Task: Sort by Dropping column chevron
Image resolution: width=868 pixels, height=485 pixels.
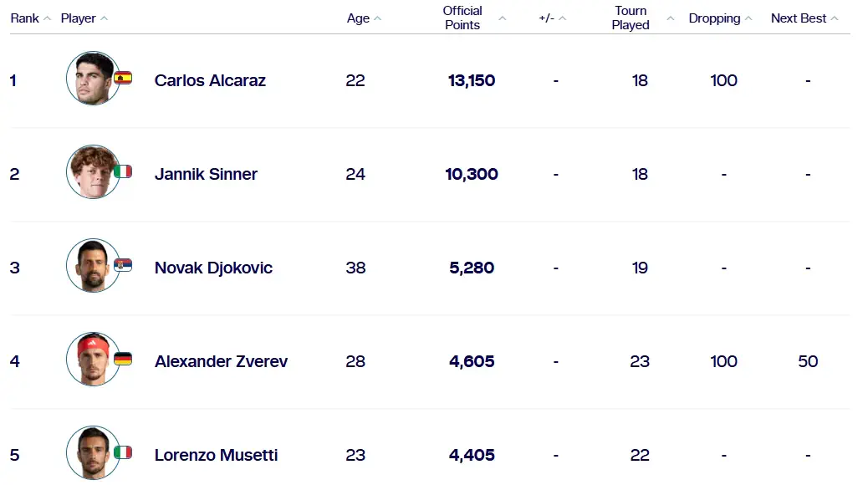Action: pos(748,18)
